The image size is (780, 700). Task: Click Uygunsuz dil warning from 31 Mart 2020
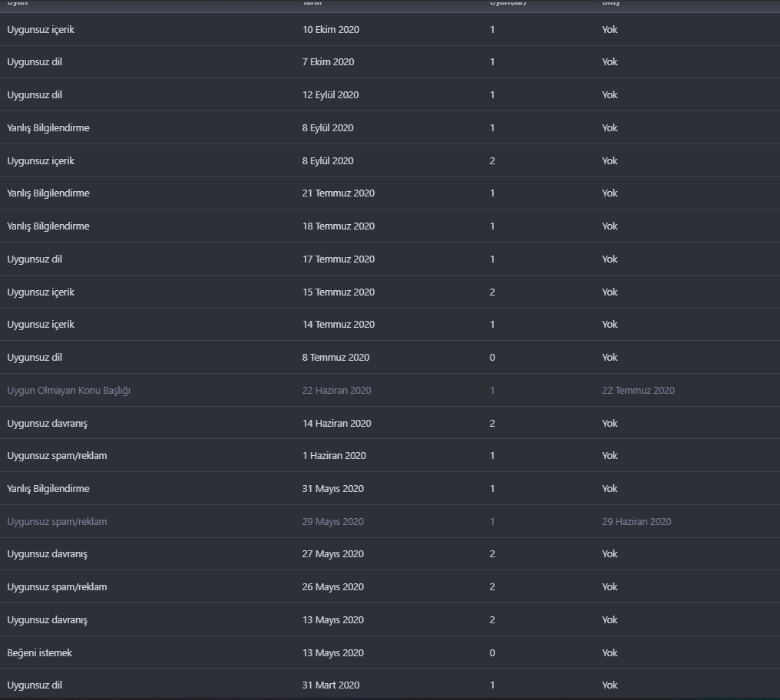[35, 685]
